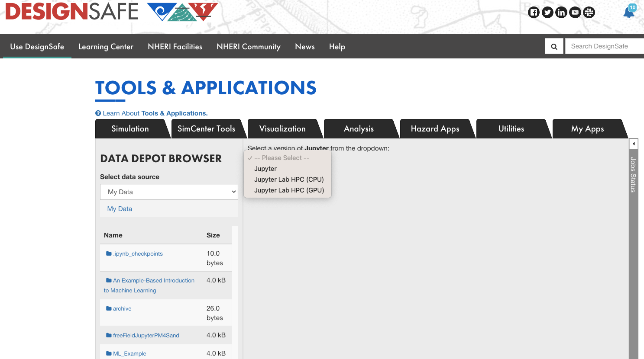644x359 pixels.
Task: Click the 10.0 bytes size cell
Action: [x=215, y=258]
